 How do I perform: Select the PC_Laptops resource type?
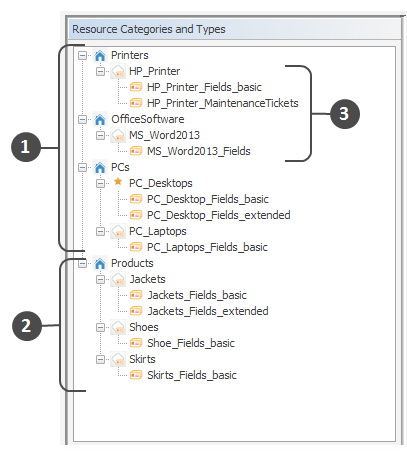(x=158, y=231)
